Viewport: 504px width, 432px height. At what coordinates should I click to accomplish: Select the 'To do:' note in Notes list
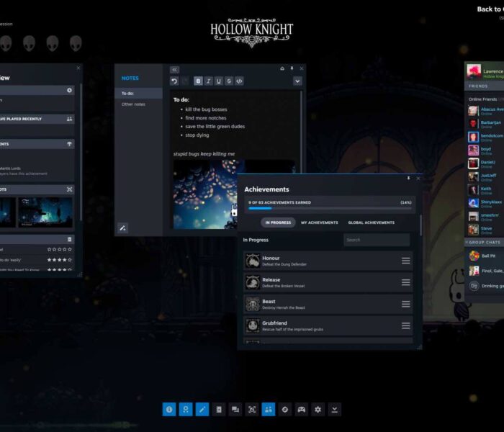pyautogui.click(x=138, y=93)
